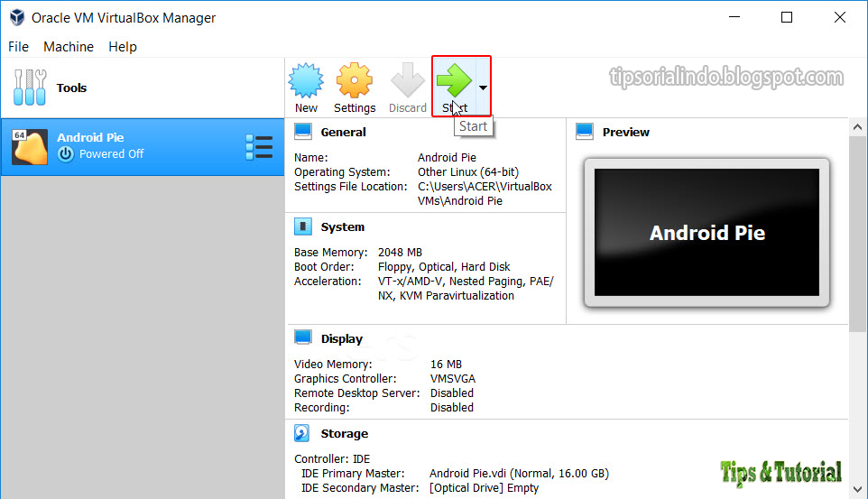This screenshot has height=499, width=868.
Task: Minimize the VirtualBox Manager window
Action: (734, 17)
